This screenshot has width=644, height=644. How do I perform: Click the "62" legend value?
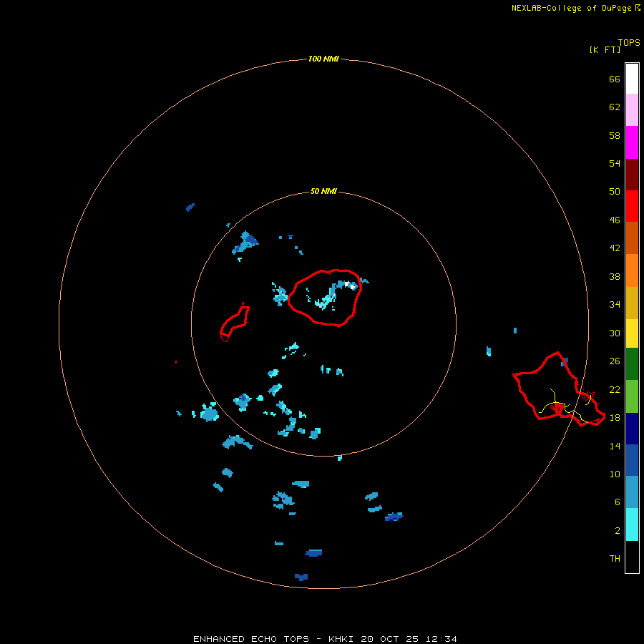(615, 107)
